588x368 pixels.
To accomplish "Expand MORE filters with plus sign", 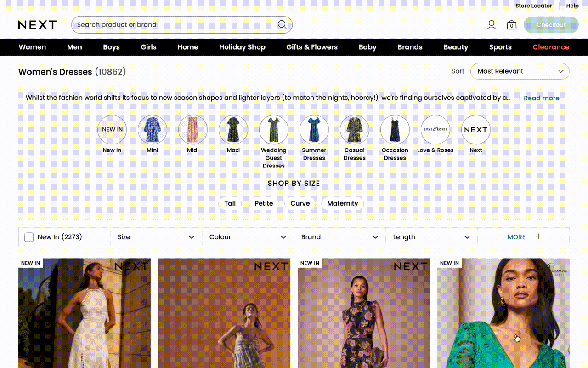I will pyautogui.click(x=524, y=237).
